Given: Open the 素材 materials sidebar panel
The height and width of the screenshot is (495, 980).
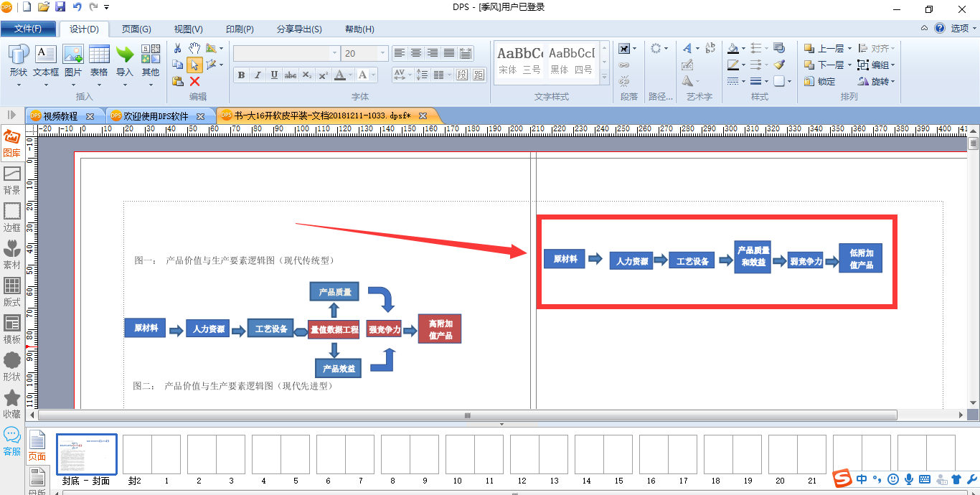Looking at the screenshot, I should (11, 255).
